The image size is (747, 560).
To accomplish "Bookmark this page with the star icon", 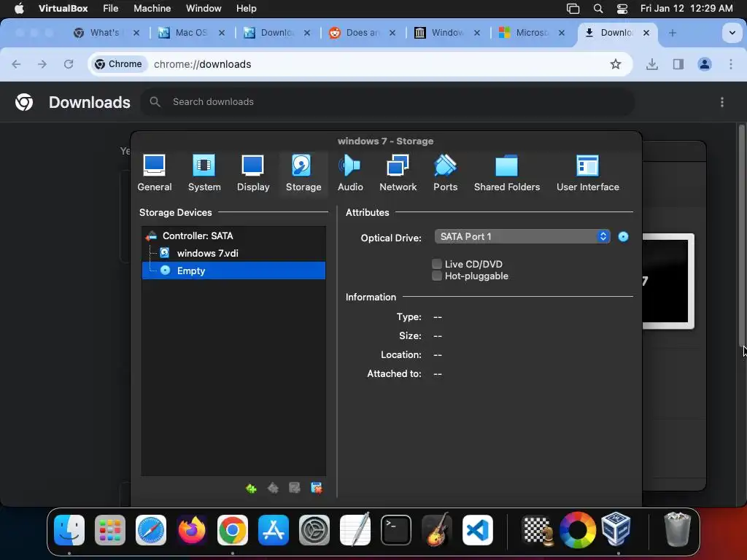I will [x=616, y=64].
